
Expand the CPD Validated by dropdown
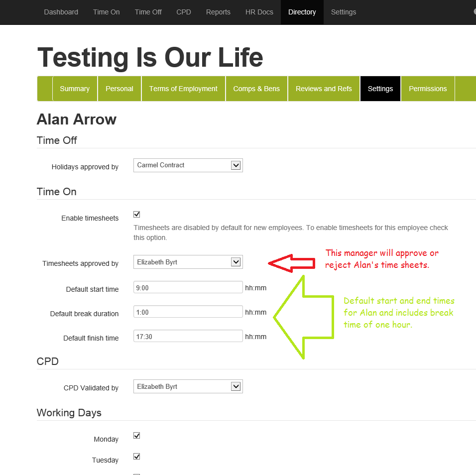pyautogui.click(x=188, y=387)
